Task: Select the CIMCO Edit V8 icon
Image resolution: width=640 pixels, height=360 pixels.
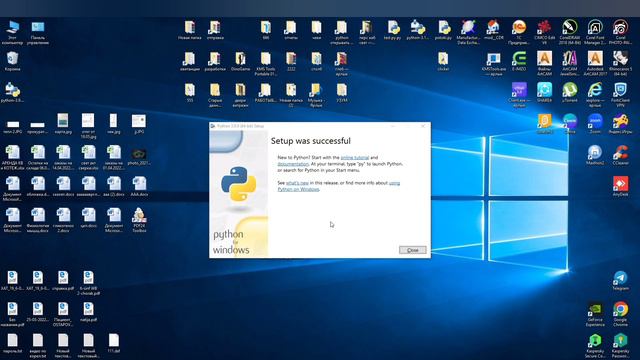Action: [544, 32]
